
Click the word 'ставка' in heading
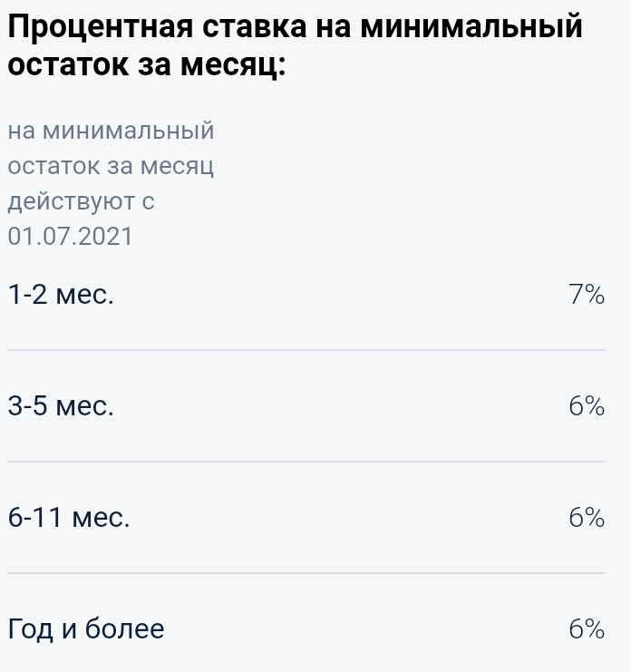(255, 26)
